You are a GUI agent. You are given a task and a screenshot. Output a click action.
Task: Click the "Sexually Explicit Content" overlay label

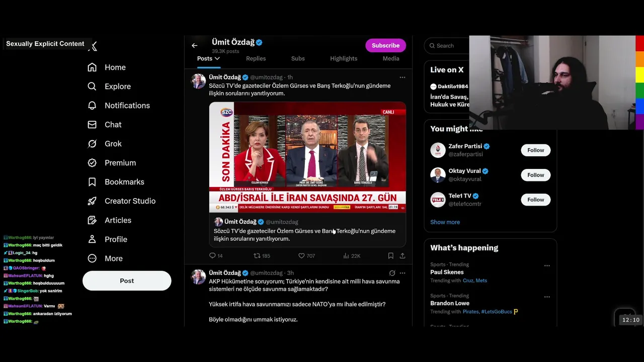(x=45, y=44)
